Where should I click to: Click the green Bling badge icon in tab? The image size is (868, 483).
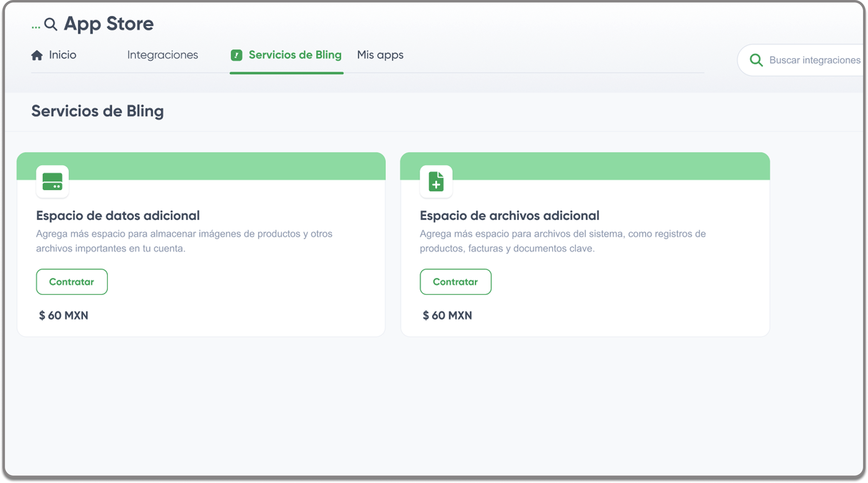(x=237, y=55)
